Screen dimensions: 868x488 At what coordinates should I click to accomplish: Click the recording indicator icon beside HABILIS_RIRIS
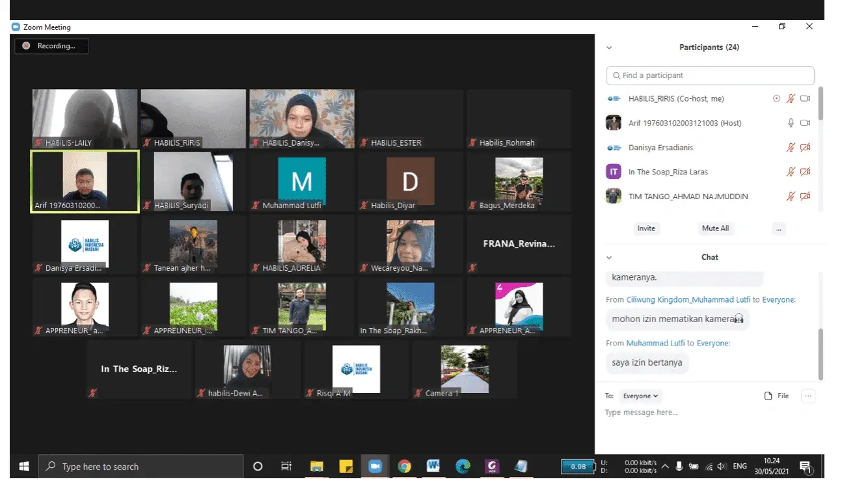pyautogui.click(x=776, y=99)
